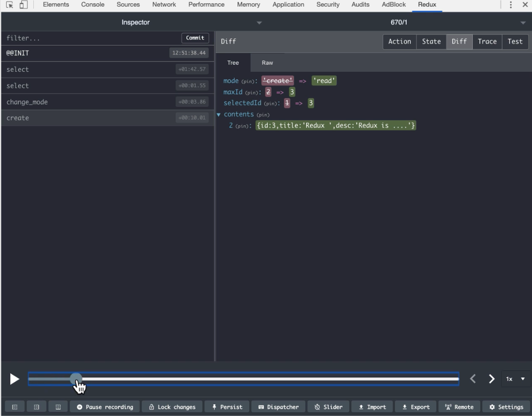Click the inspect element cursor icon

point(9,5)
